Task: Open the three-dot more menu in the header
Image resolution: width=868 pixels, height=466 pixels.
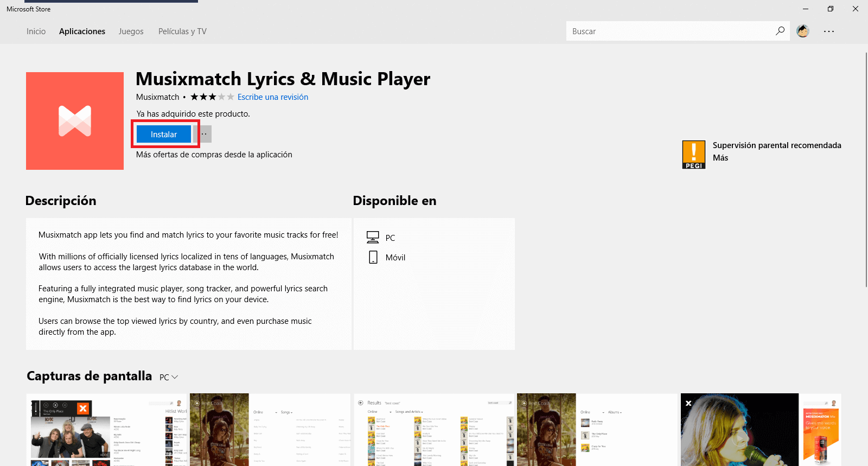Action: pyautogui.click(x=829, y=31)
